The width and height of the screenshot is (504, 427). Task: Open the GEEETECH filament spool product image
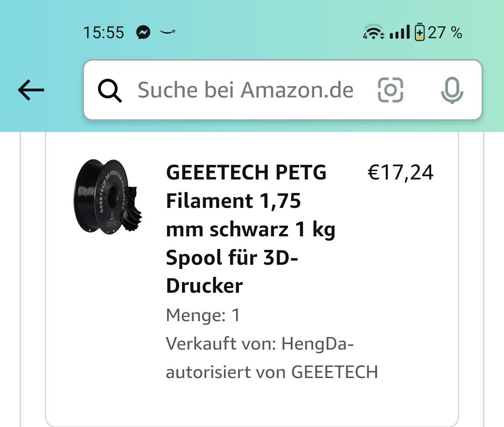tap(108, 196)
